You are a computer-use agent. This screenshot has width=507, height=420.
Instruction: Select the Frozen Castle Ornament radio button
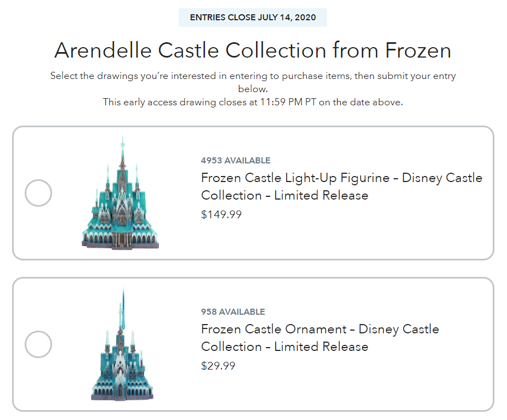coord(38,344)
